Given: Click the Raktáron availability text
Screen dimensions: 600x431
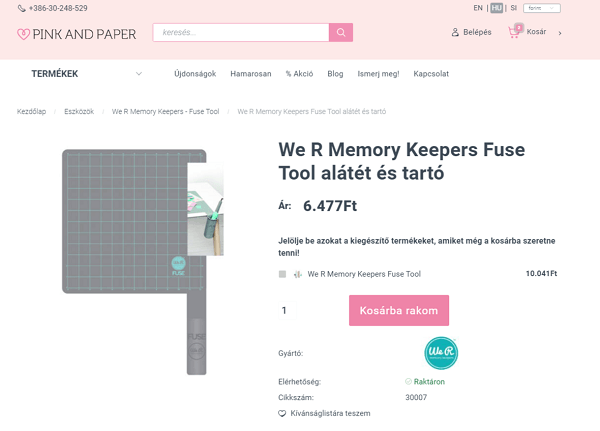Looking at the screenshot, I should (x=429, y=382).
